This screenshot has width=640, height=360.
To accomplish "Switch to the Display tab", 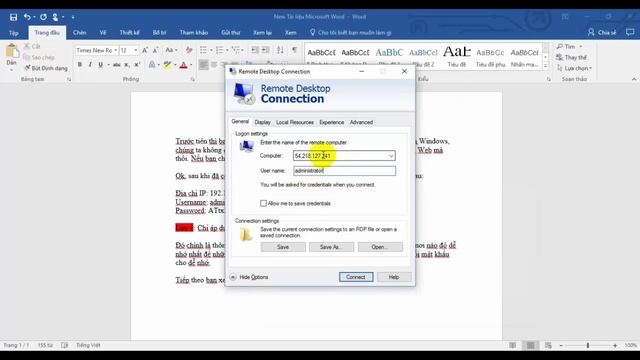I will tap(262, 122).
